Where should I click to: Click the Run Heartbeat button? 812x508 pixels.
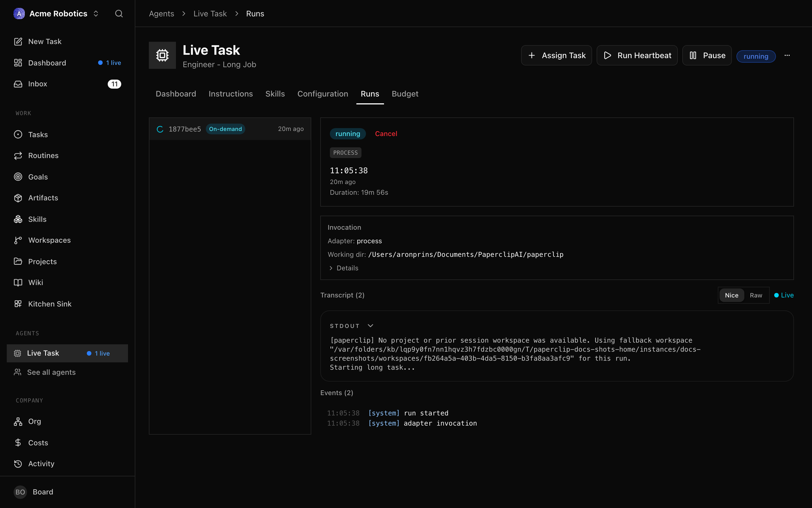tap(637, 55)
